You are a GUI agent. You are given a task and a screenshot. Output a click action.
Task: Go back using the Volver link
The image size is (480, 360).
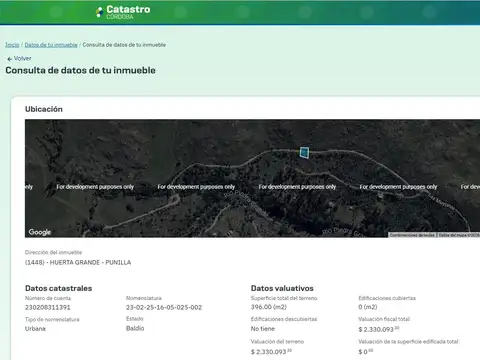click(19, 58)
